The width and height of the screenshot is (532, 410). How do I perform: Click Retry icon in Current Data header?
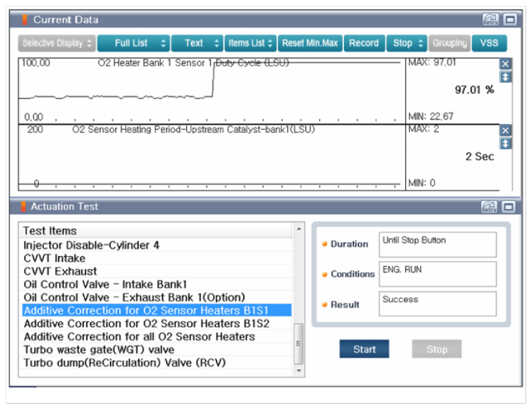[x=490, y=20]
